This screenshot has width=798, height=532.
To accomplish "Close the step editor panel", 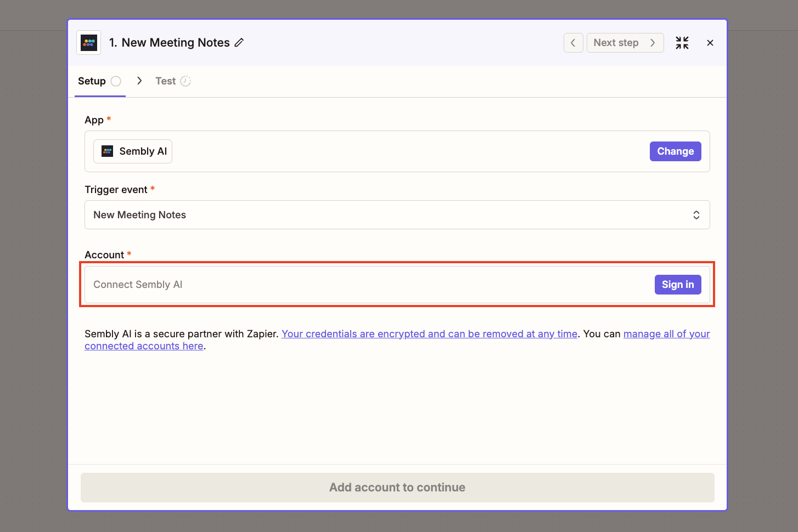I will (710, 43).
